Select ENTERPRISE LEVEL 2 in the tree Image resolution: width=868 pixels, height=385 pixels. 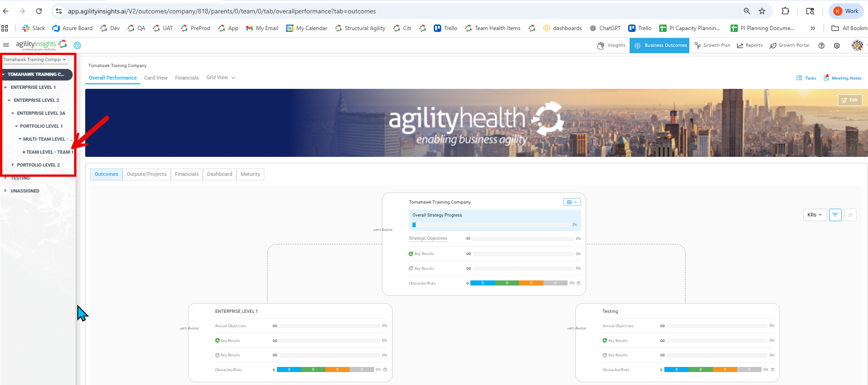[x=37, y=100]
